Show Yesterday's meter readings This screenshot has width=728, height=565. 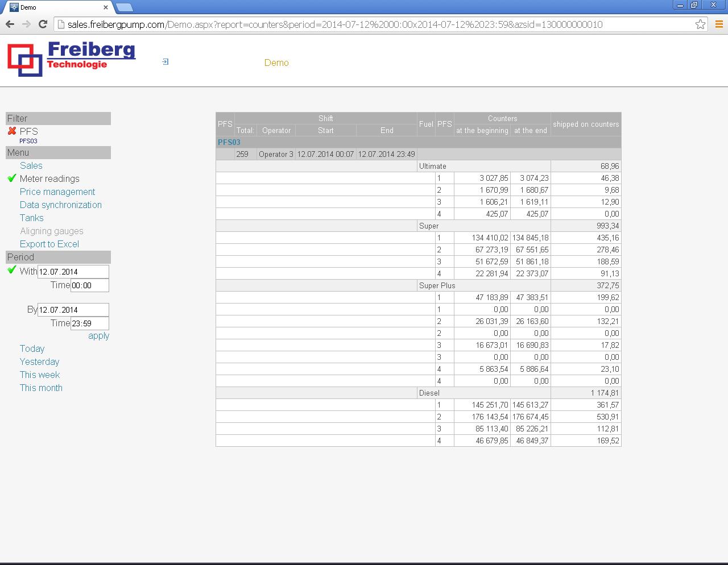pos(39,362)
